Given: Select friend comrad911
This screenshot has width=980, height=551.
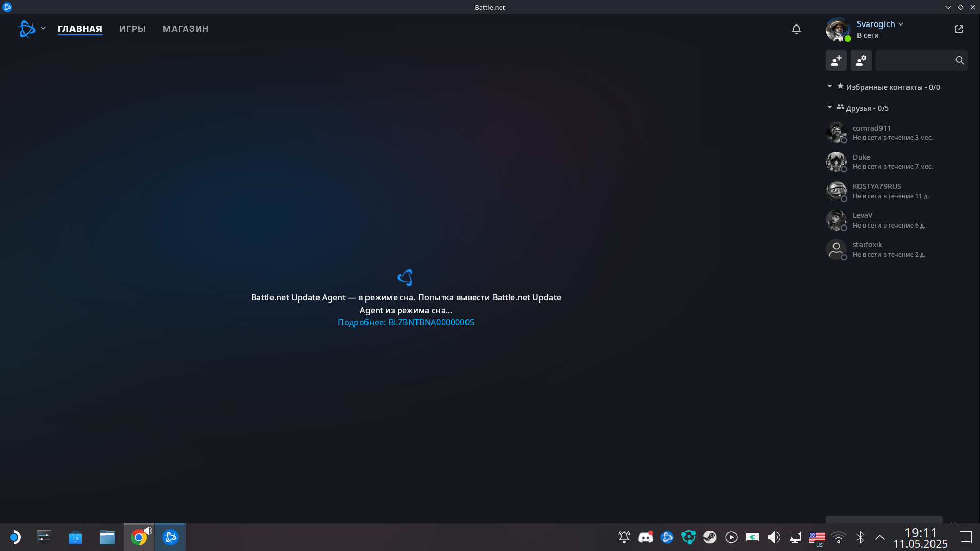Looking at the screenshot, I should pos(897,133).
